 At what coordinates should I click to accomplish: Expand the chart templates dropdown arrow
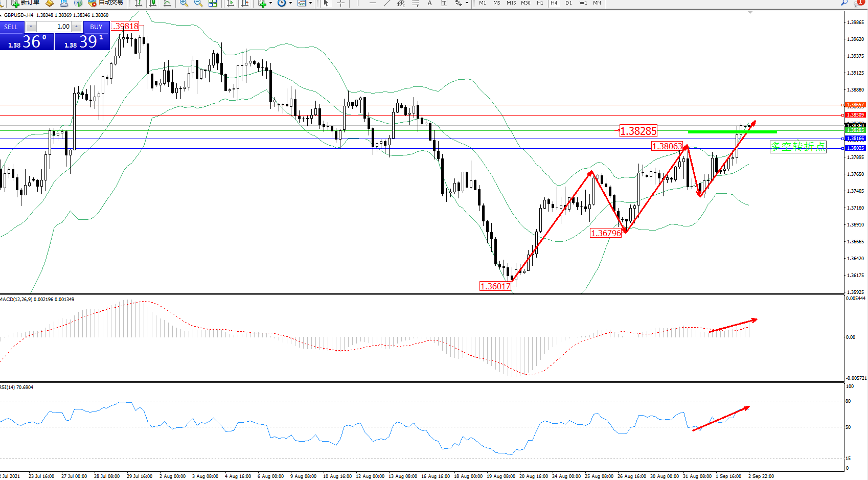[x=310, y=3]
